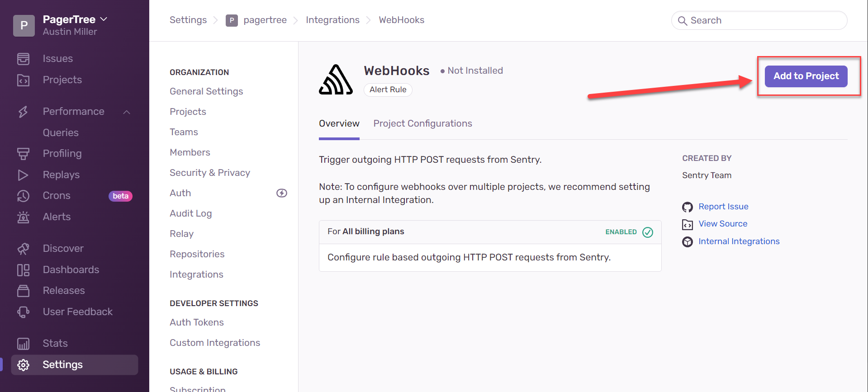Click WebHooks in the breadcrumb
This screenshot has width=868, height=392.
tap(401, 20)
